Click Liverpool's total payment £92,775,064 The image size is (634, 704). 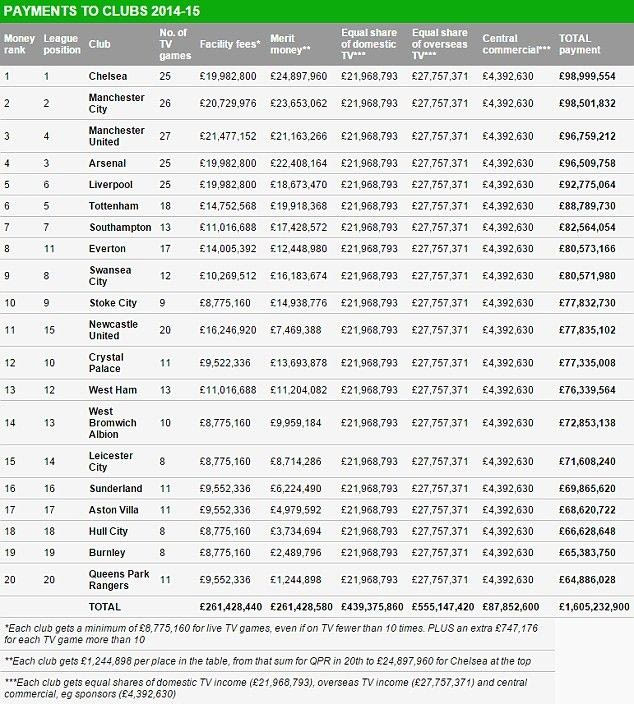click(x=594, y=185)
